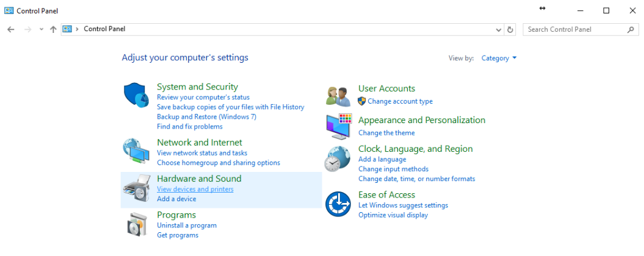
Task: Open Optimize visual display link
Action: tap(393, 215)
